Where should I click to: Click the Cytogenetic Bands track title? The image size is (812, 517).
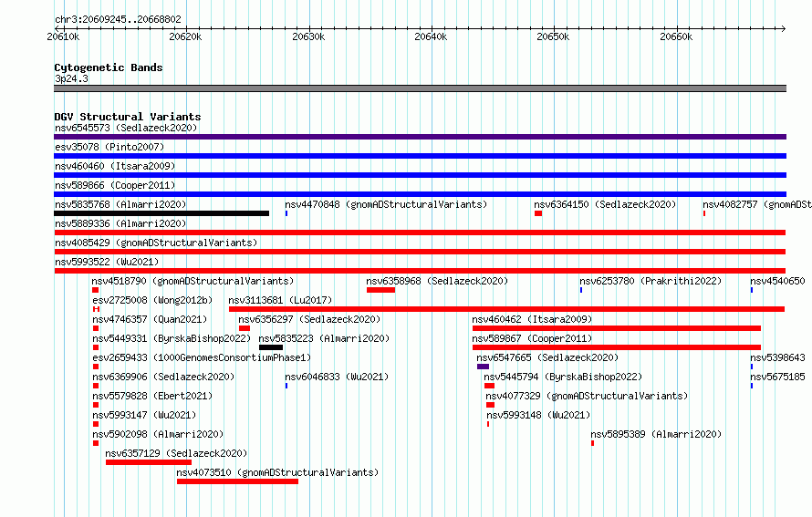(x=109, y=67)
